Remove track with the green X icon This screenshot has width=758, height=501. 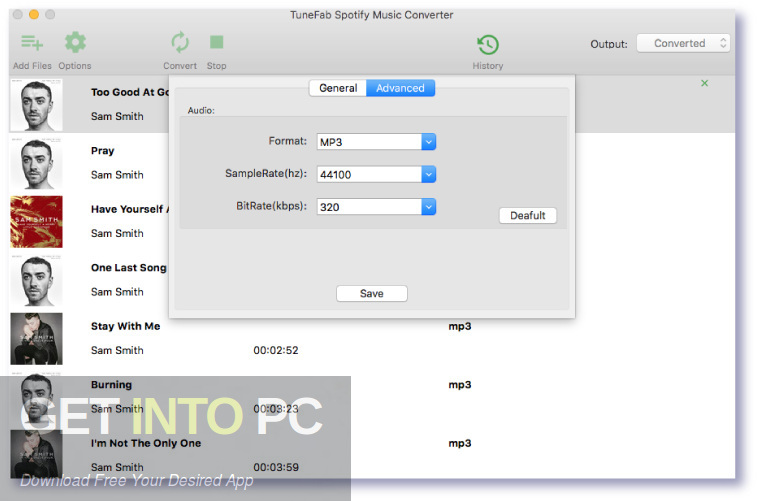[x=704, y=83]
